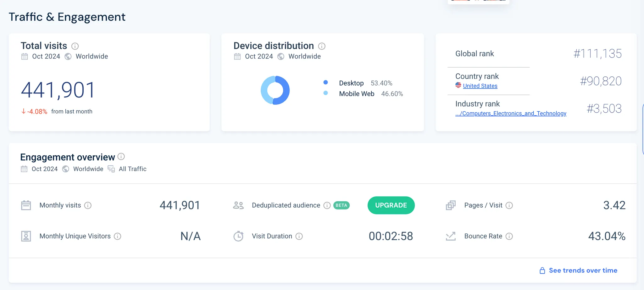Click See trends over time link
The image size is (644, 290).
(x=583, y=270)
